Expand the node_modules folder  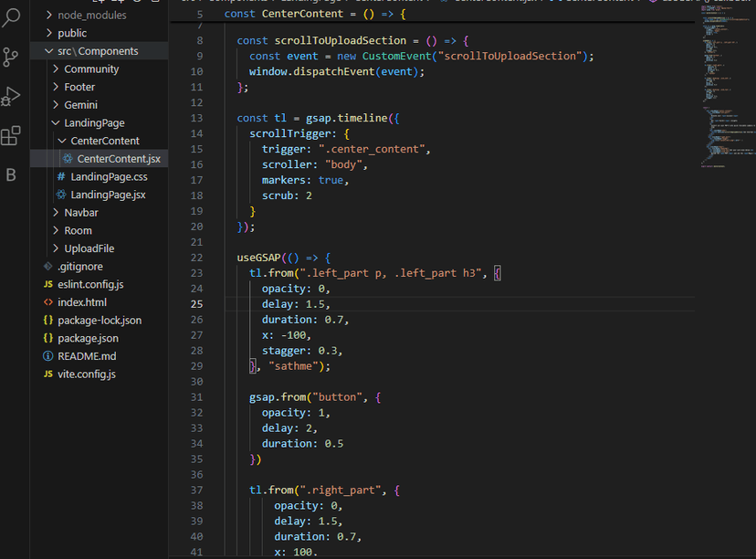point(91,16)
